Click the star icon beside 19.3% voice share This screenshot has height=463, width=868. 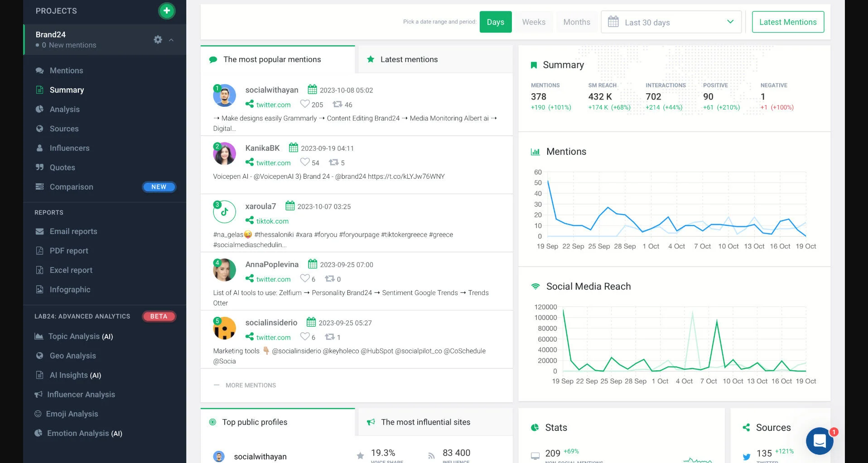coord(360,456)
